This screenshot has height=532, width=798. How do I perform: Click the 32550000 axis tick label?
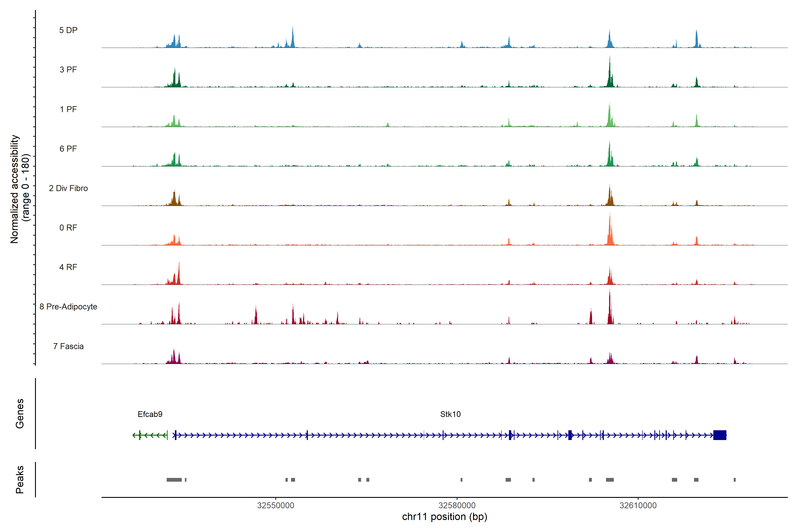click(276, 506)
